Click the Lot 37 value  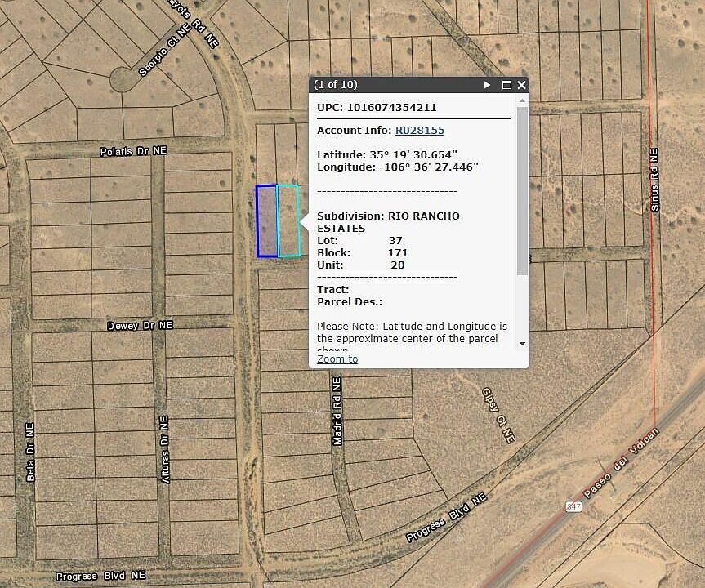point(395,240)
